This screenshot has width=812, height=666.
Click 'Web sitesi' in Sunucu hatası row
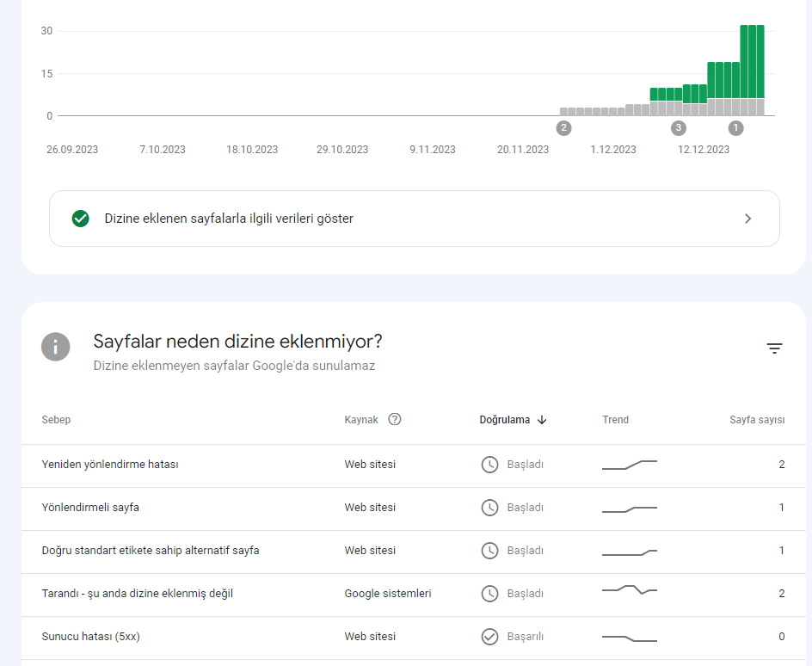[x=370, y=637]
